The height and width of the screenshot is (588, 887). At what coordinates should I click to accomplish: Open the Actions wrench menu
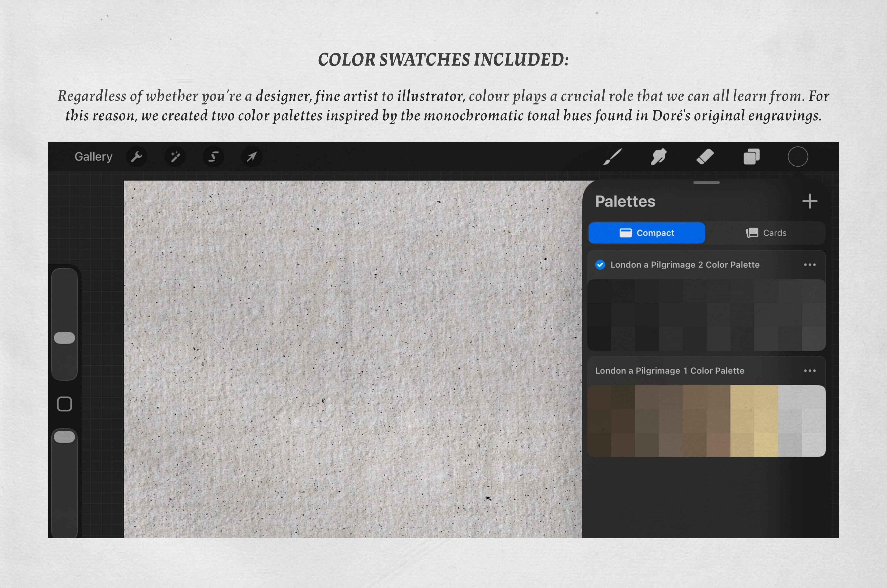point(137,156)
